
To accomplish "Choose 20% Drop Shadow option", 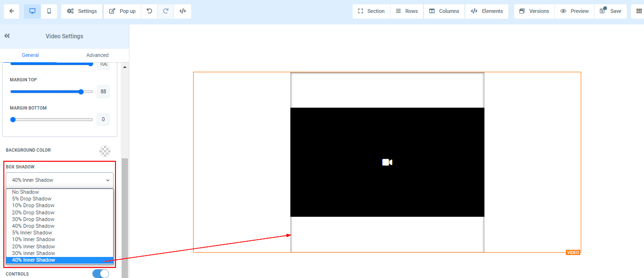I will (34, 212).
